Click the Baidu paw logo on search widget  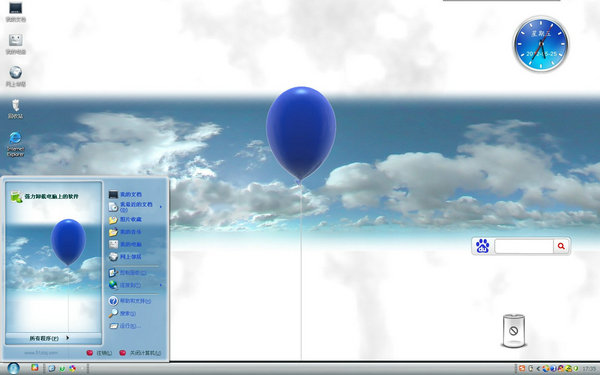coord(483,246)
